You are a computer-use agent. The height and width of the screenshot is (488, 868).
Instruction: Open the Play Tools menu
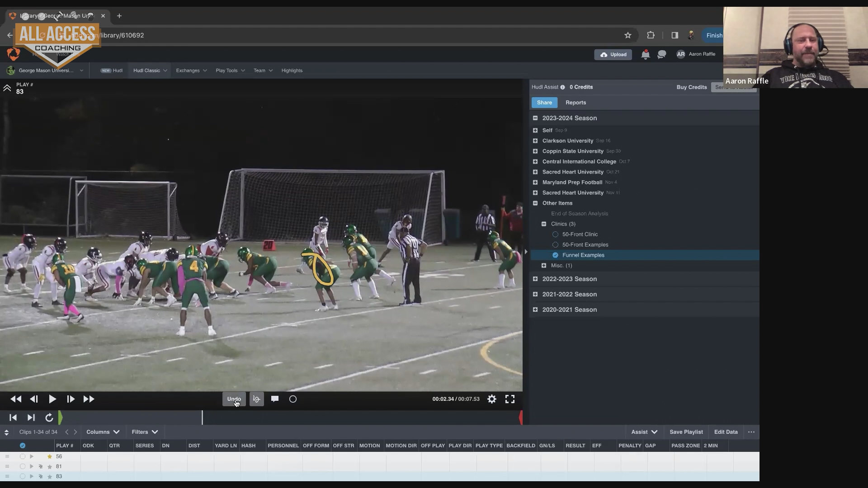pos(230,70)
